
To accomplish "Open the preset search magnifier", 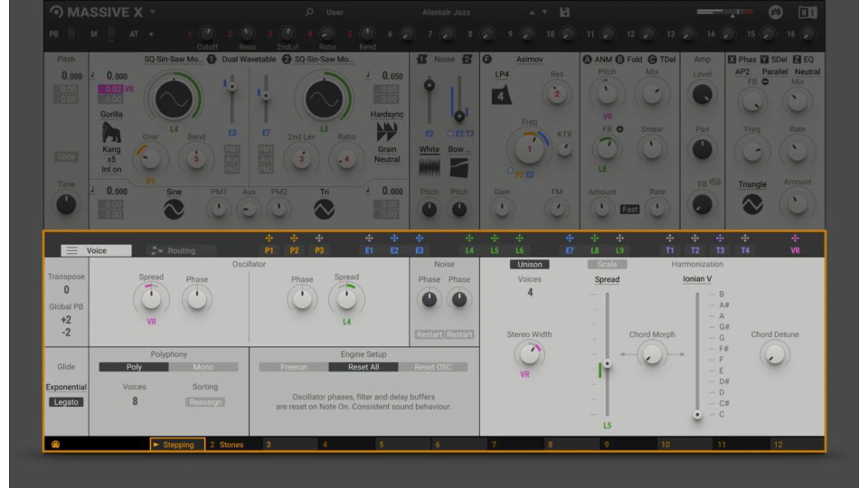I will (309, 12).
